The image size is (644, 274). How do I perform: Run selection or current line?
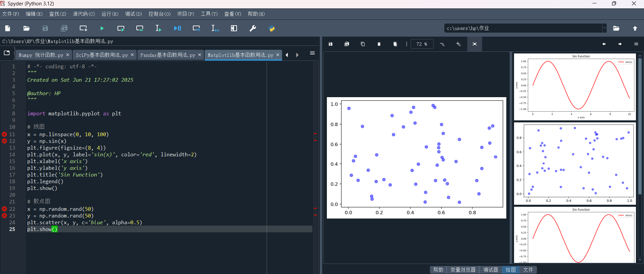pyautogui.click(x=159, y=28)
